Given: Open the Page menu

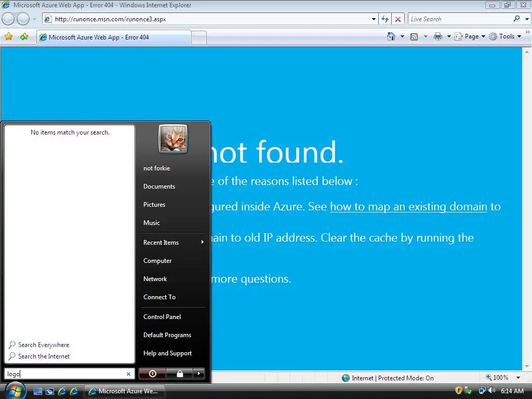Looking at the screenshot, I should coord(470,36).
